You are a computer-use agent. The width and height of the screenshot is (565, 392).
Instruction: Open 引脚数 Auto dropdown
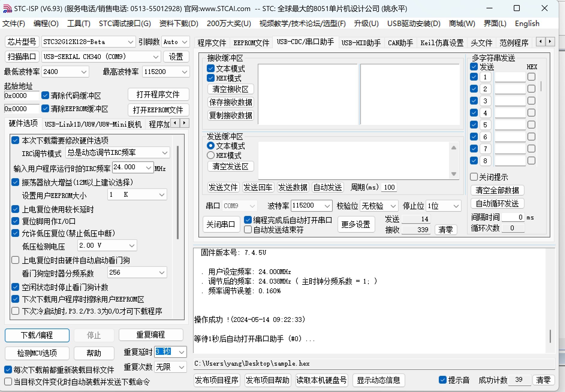(176, 42)
